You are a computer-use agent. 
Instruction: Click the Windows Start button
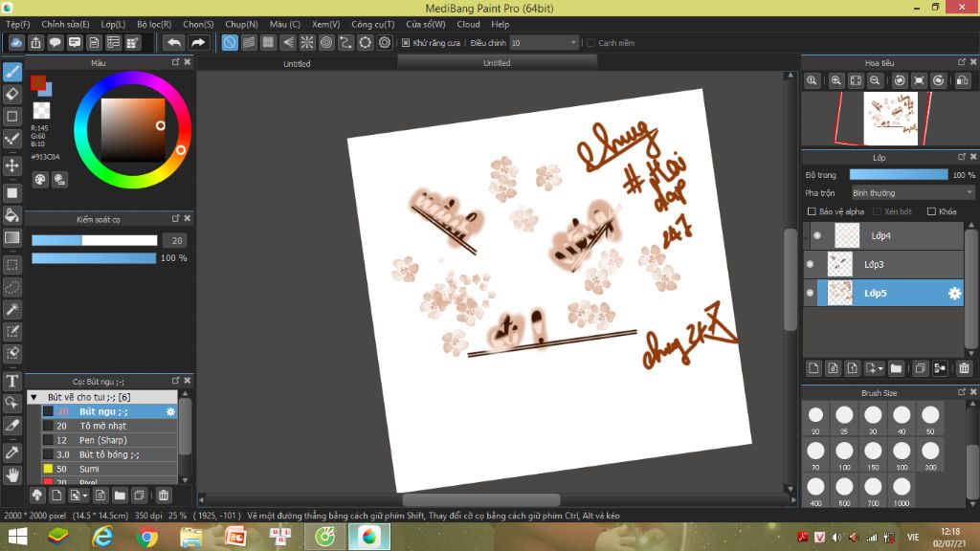point(17,537)
